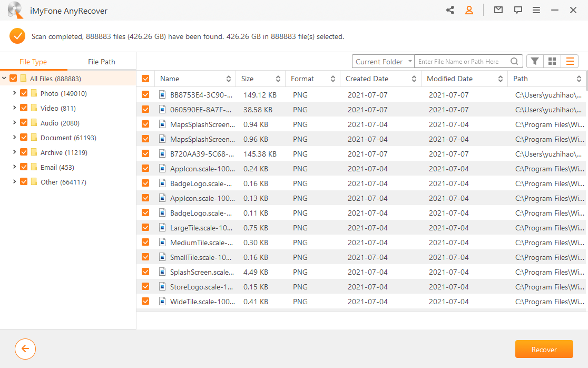Viewport: 588px width, 368px height.
Task: Switch to the File Path tab
Action: coord(101,62)
